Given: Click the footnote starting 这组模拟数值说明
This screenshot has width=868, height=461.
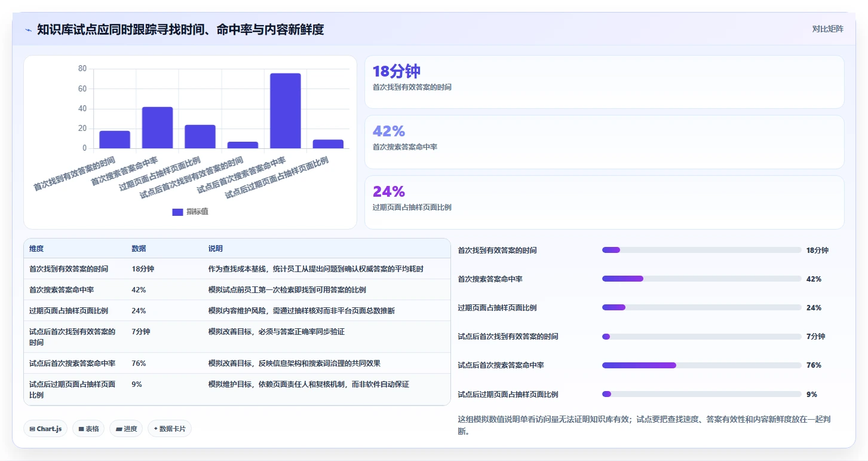Looking at the screenshot, I should [644, 425].
